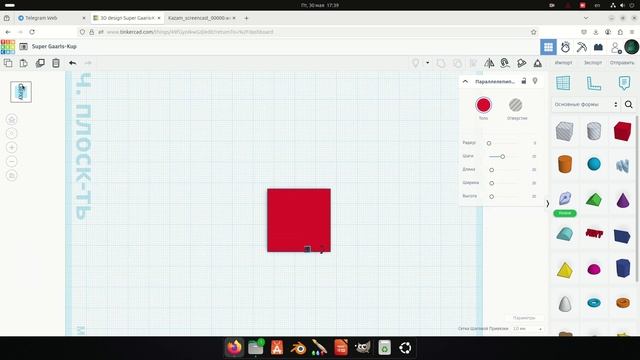Pick the yellow pyramid shape
640x360 pixels.
point(565,270)
